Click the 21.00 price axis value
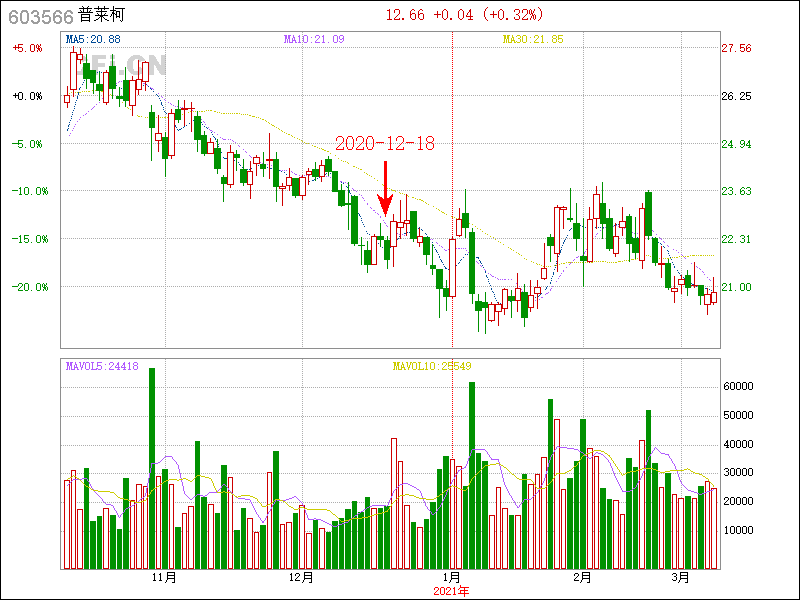This screenshot has height=600, width=800. pos(736,287)
